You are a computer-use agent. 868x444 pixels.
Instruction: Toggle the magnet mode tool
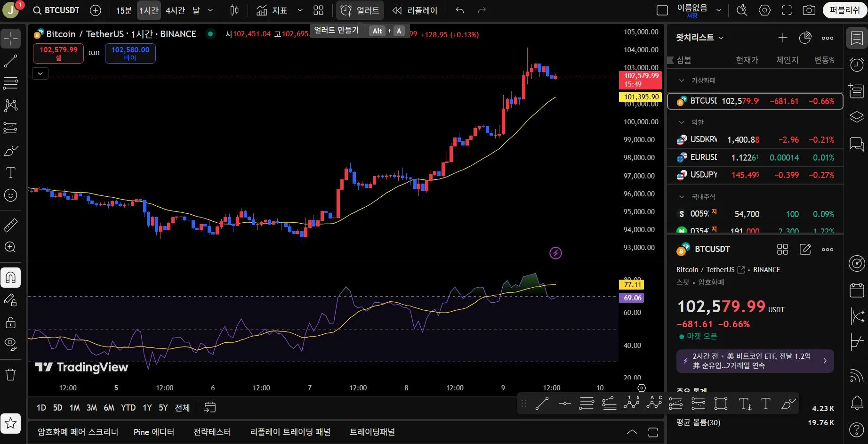(x=10, y=278)
